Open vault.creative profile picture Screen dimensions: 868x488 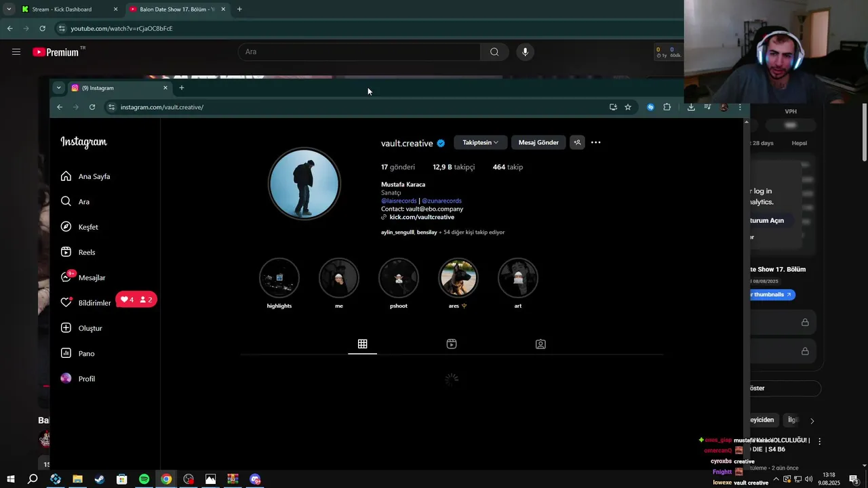click(304, 184)
